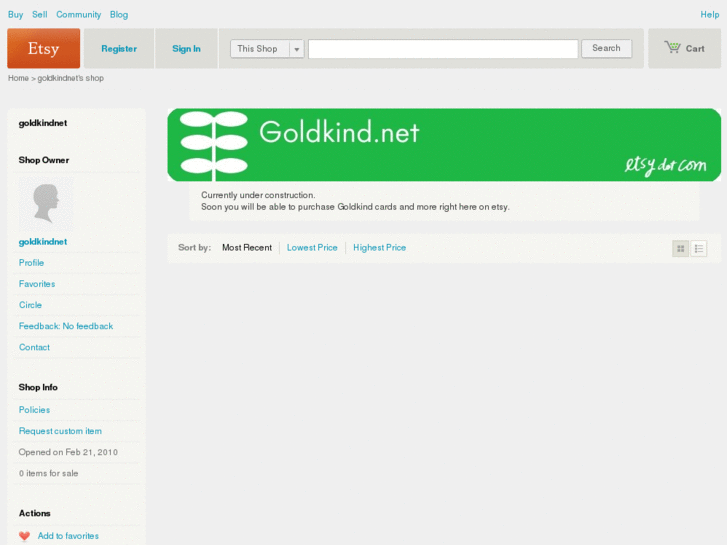Click the Search button

click(606, 48)
